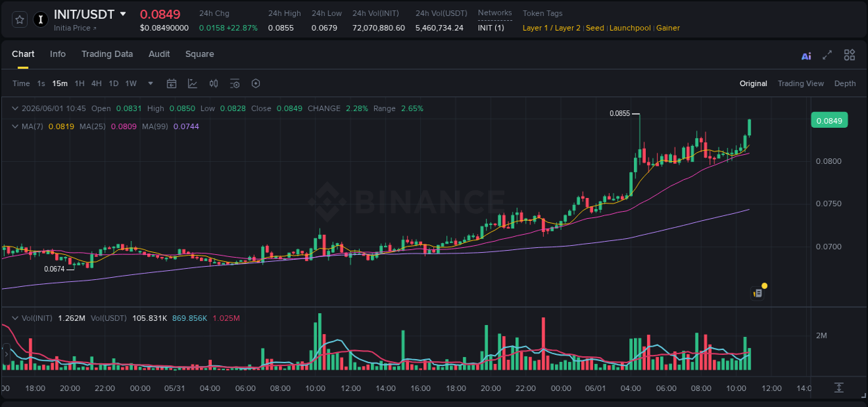Image resolution: width=868 pixels, height=407 pixels.
Task: Click the green 0.0849 current price tag
Action: pos(829,120)
